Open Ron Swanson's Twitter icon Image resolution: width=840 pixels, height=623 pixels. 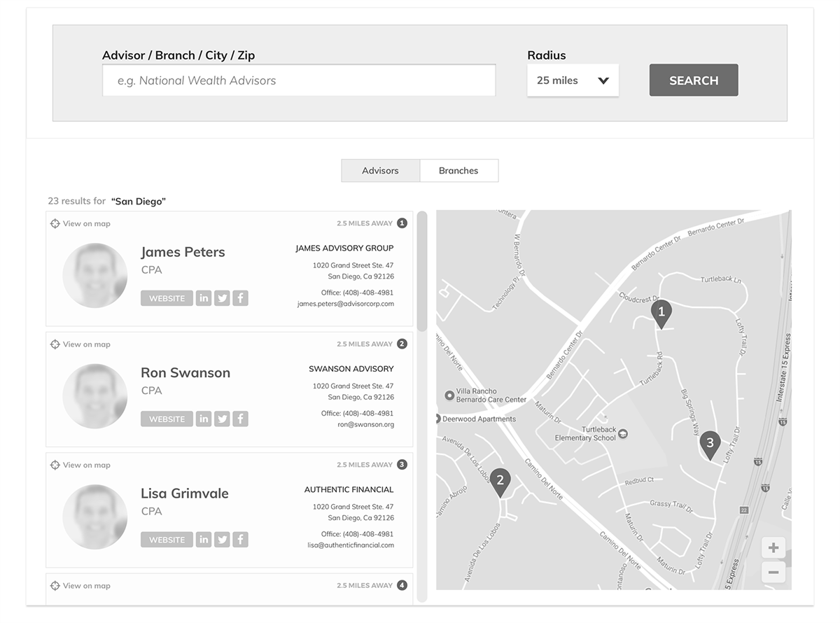[x=222, y=419]
